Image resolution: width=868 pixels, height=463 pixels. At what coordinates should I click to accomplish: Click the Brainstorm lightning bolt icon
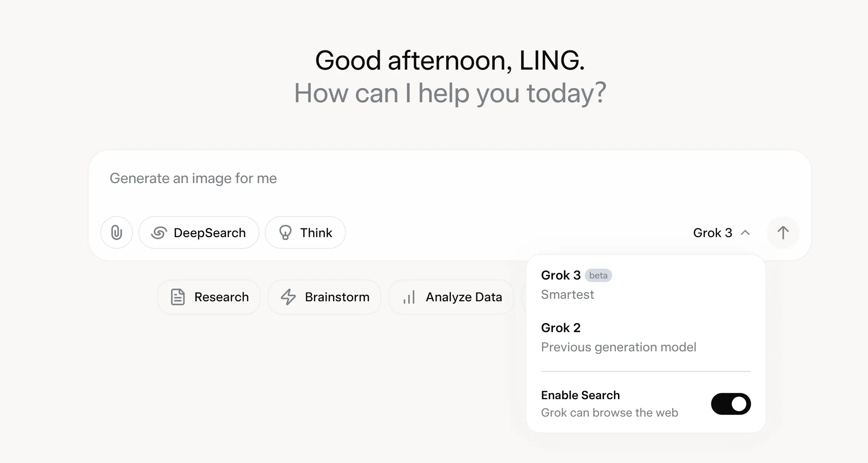coord(288,297)
